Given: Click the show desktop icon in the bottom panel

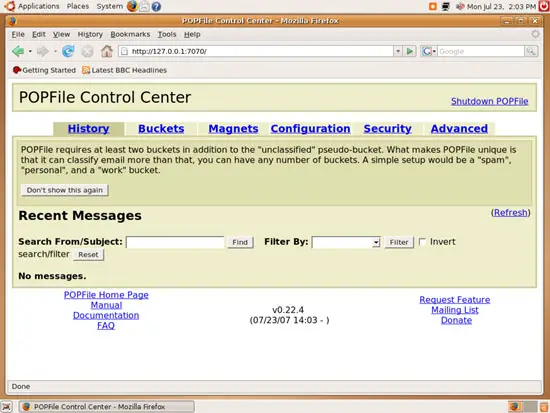Looking at the screenshot, I should (7, 407).
